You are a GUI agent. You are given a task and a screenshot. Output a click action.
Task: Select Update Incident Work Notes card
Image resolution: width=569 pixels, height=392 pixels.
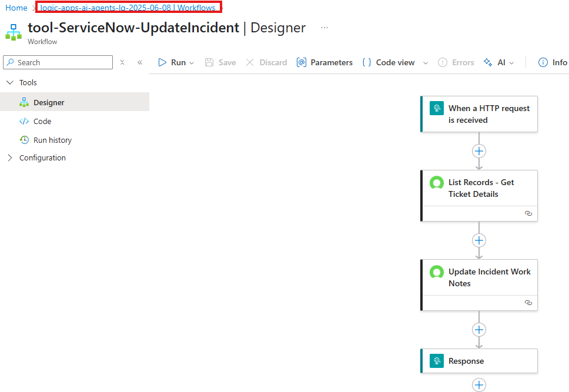tap(478, 285)
